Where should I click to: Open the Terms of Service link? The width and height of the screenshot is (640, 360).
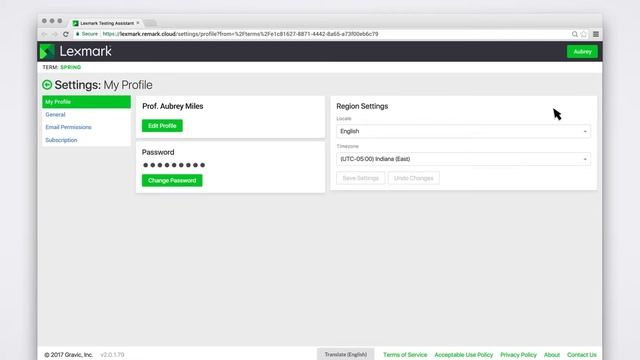405,355
